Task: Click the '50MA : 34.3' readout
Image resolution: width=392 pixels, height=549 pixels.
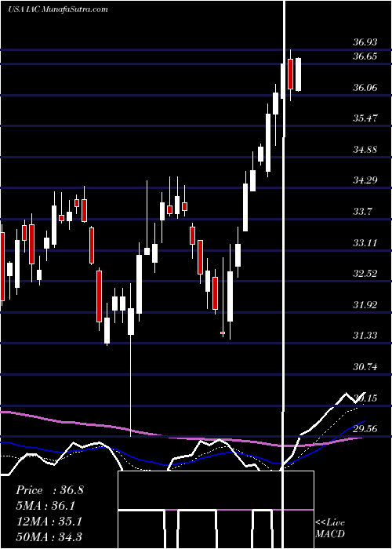Action: (49, 537)
